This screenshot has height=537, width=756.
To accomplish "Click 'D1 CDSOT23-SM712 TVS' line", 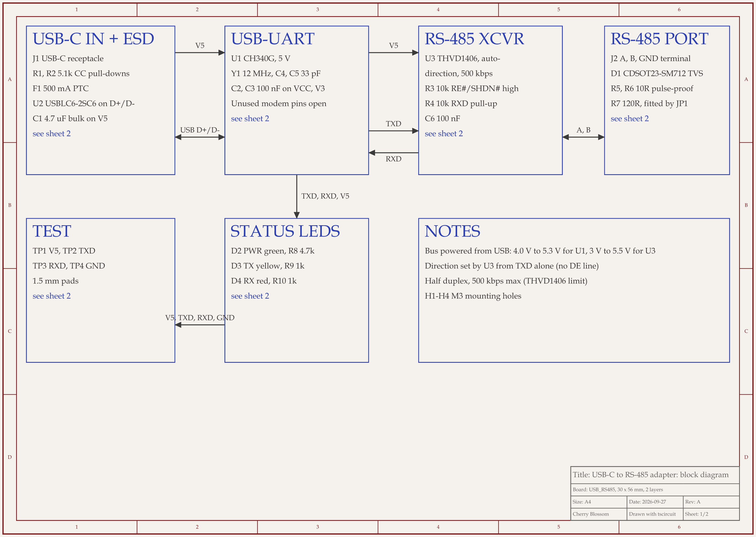I will click(x=657, y=73).
